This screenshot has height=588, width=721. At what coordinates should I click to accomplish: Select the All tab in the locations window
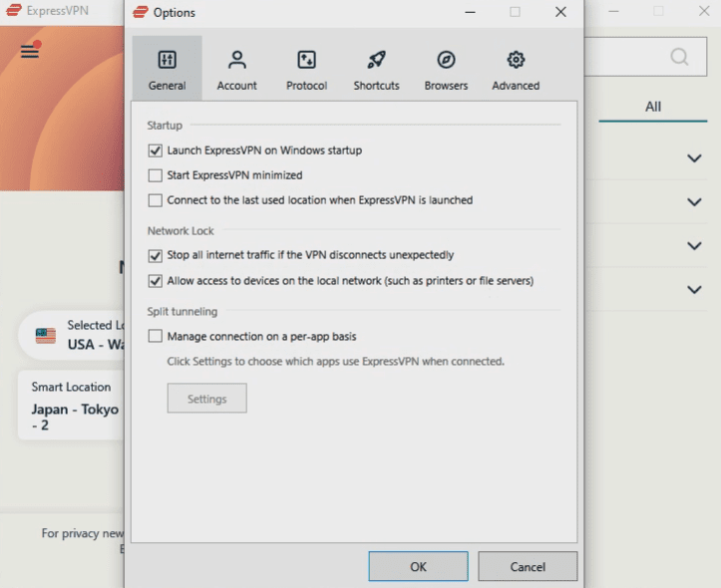click(x=653, y=107)
